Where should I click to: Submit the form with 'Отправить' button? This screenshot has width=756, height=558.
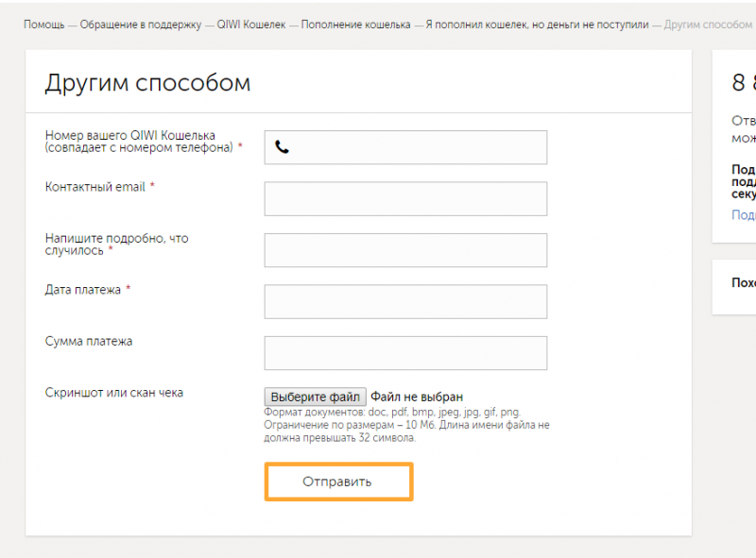337,482
